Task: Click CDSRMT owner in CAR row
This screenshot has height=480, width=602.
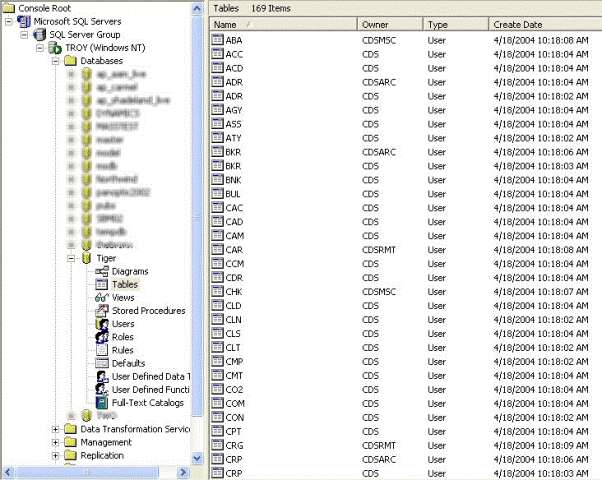Action: coord(379,250)
